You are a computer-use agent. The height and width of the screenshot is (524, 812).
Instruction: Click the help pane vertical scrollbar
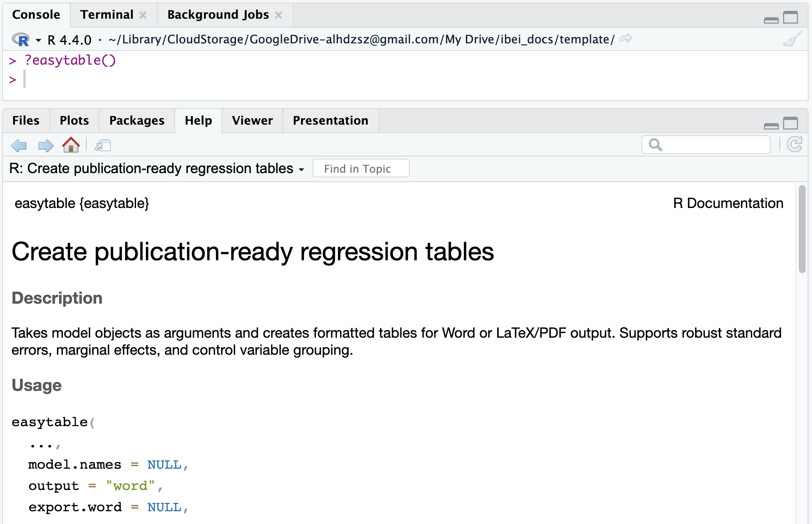(x=802, y=230)
